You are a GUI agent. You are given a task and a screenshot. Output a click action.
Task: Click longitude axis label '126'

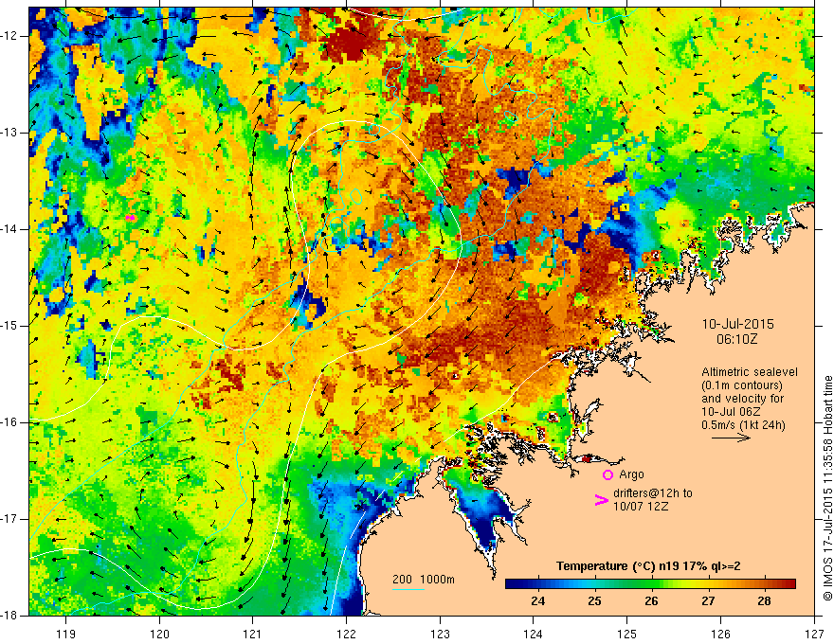click(720, 634)
